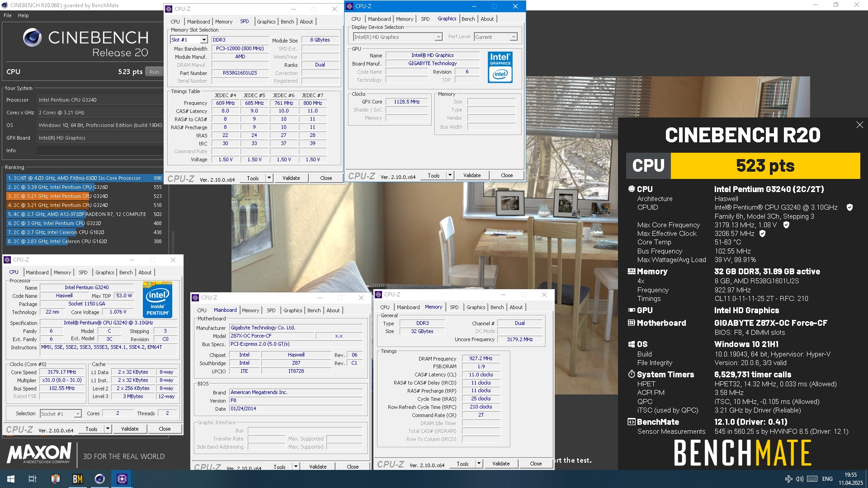Image resolution: width=868 pixels, height=488 pixels.
Task: Open the Windows Start menu
Action: click(11, 479)
